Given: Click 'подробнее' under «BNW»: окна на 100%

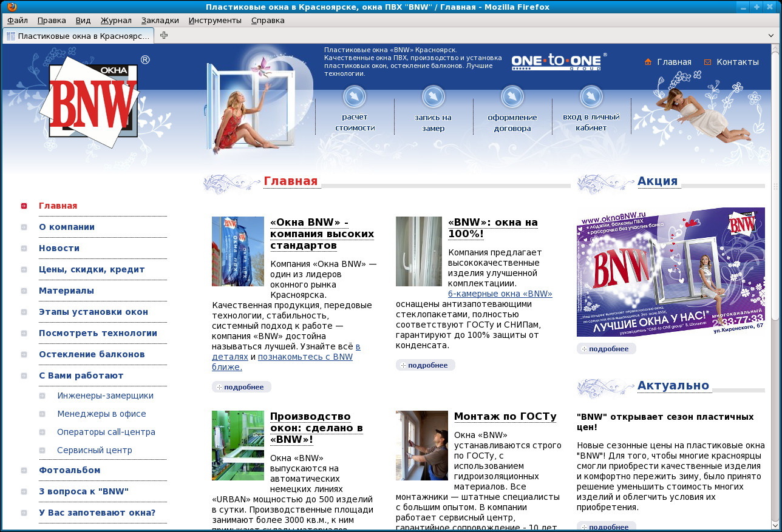Looking at the screenshot, I should 425,365.
